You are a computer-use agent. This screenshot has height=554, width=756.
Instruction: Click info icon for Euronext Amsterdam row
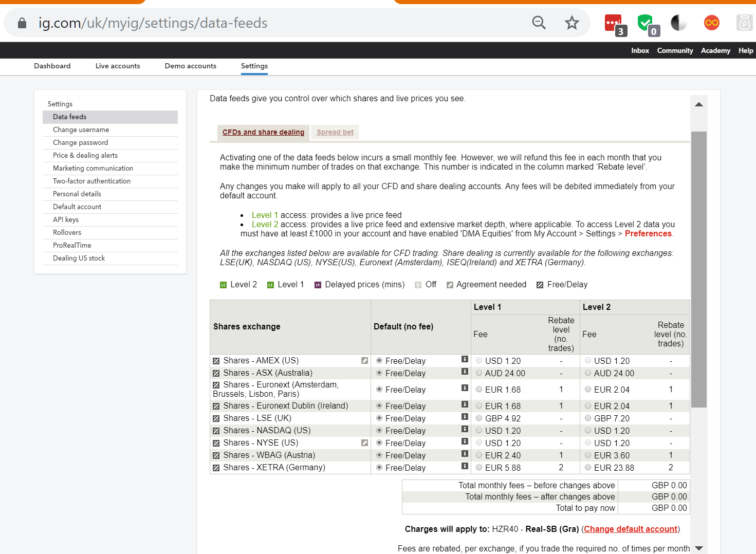point(465,388)
